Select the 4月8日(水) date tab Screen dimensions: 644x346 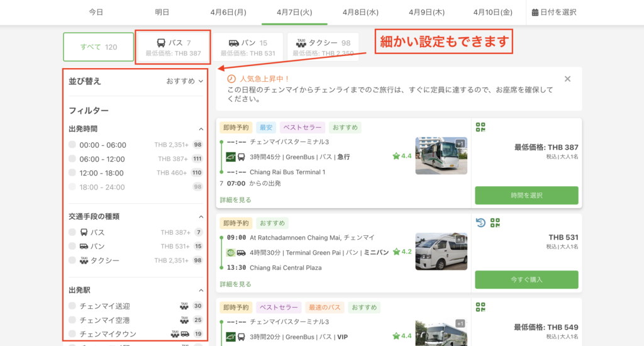coord(360,13)
